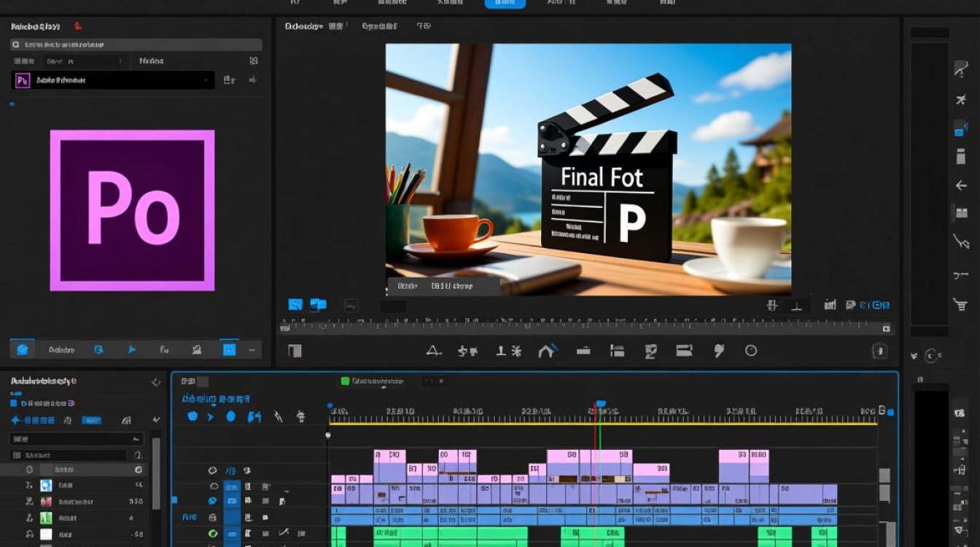This screenshot has height=547, width=980.
Task: Toggle the blue eye icon on third track
Action: point(213,501)
